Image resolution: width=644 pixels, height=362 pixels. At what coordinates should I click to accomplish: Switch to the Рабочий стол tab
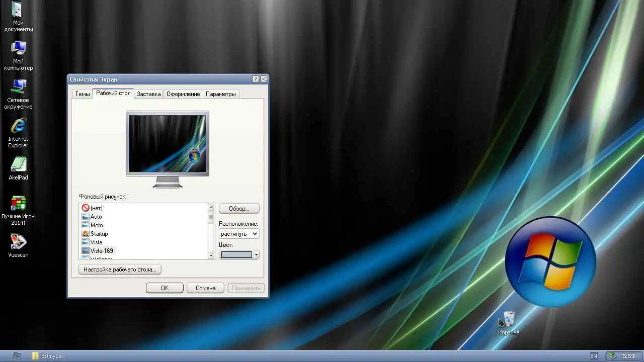(113, 93)
